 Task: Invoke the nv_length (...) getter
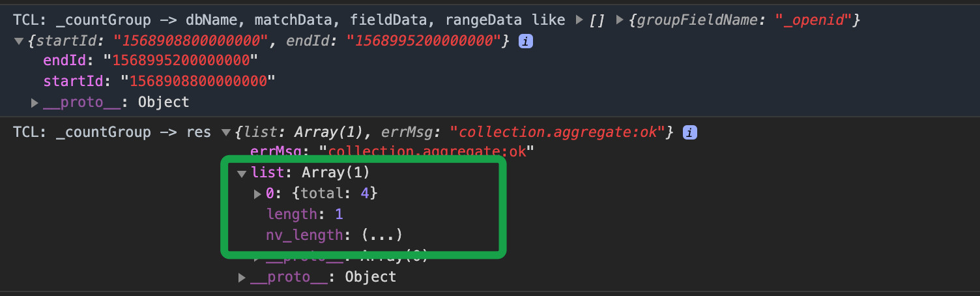click(382, 234)
